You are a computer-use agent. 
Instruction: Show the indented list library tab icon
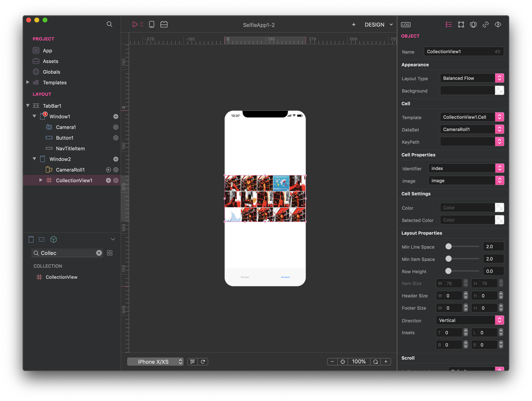click(42, 239)
